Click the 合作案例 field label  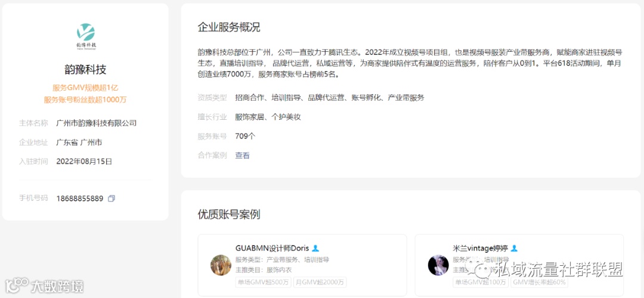(212, 156)
